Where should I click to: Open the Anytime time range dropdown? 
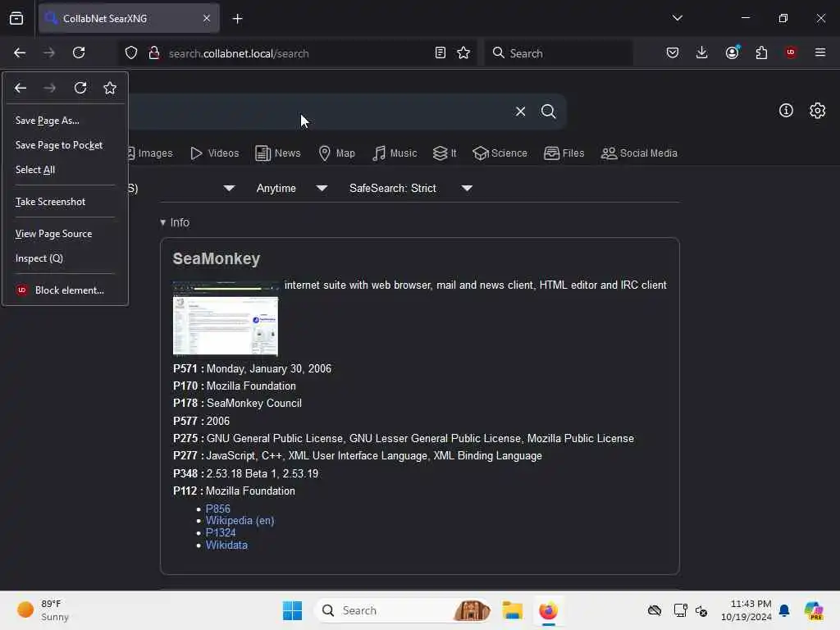(291, 189)
